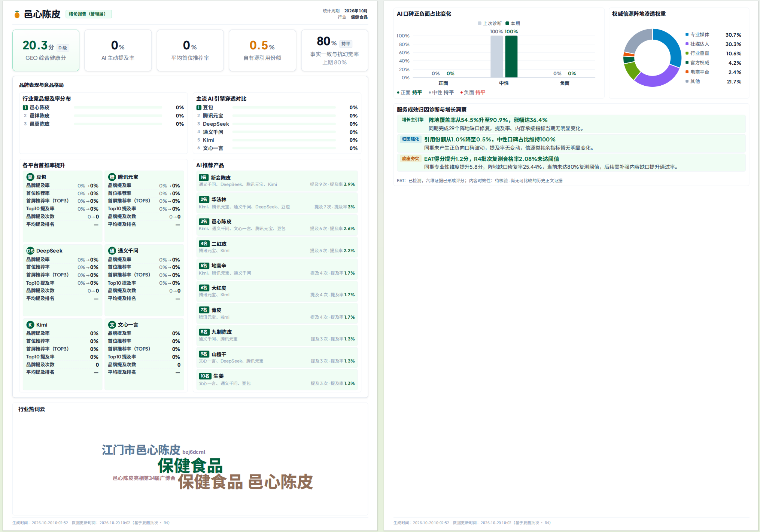Click the 5名 rank badge for 地高辛
Viewport: 760px width, 532px height.
(x=204, y=266)
